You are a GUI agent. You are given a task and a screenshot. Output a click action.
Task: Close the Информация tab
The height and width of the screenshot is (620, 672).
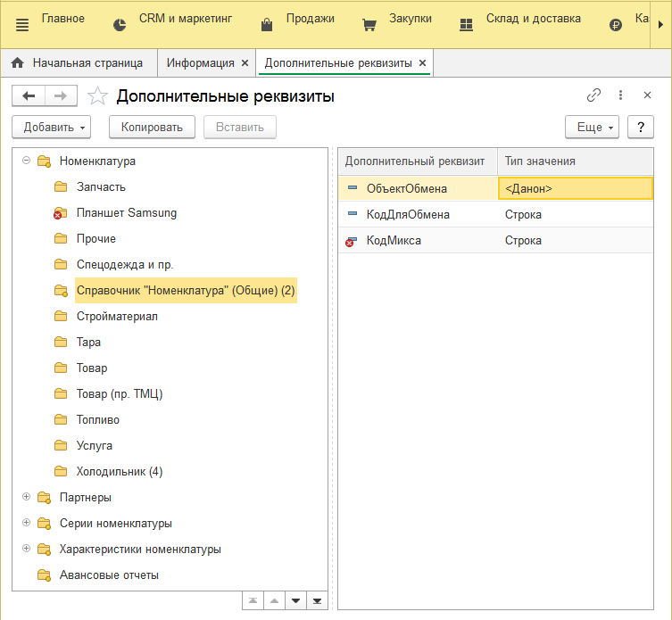(x=245, y=63)
